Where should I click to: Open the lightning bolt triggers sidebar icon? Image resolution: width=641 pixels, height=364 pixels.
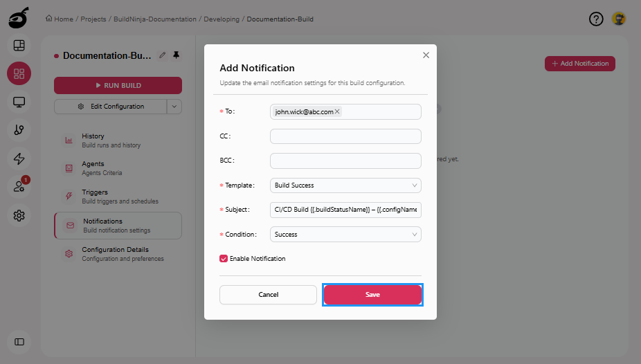tap(19, 158)
